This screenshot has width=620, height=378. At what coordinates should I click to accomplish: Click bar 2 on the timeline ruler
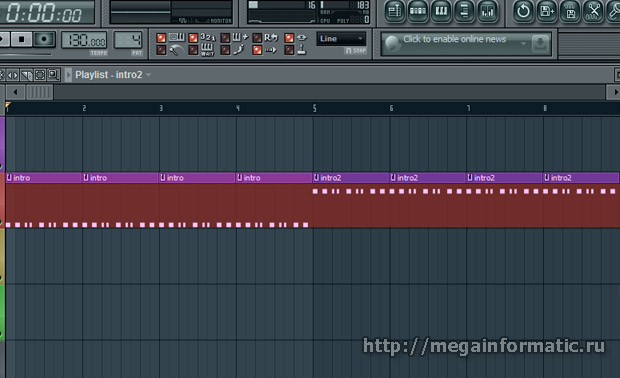pyautogui.click(x=84, y=108)
